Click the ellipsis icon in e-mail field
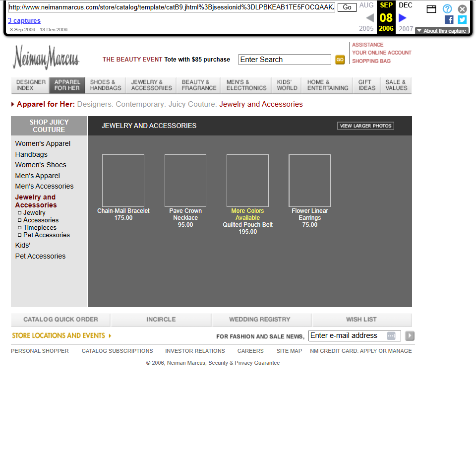The image size is (476, 460). pyautogui.click(x=391, y=336)
